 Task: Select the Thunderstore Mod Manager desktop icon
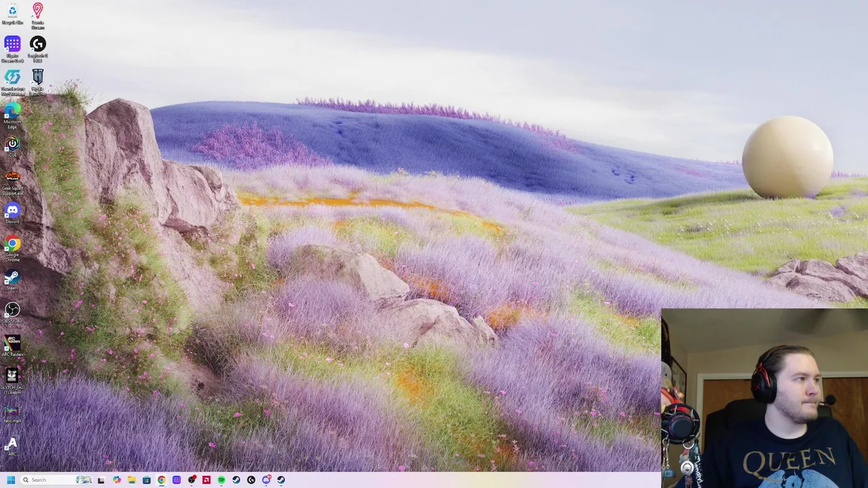(x=12, y=83)
